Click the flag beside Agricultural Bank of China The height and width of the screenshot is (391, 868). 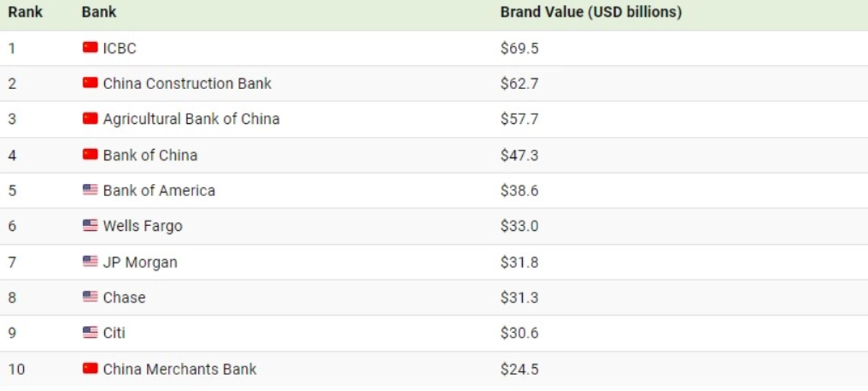[90, 119]
